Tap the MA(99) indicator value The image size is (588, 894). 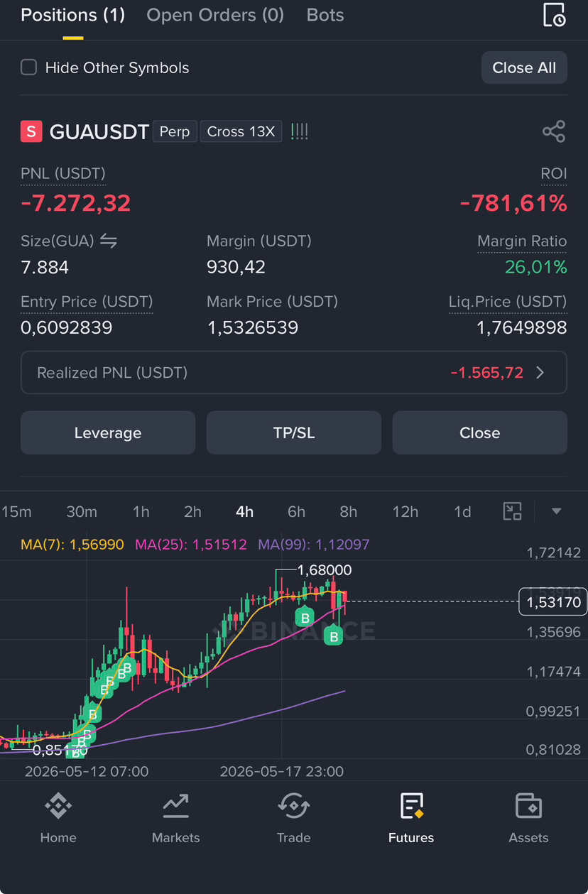[314, 545]
